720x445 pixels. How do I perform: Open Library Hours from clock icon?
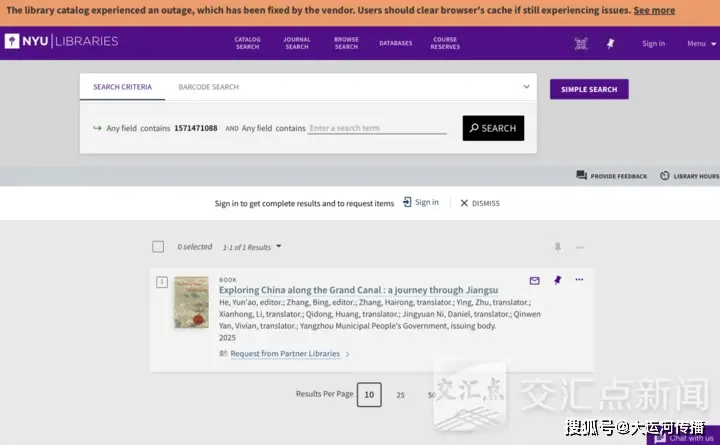(x=665, y=176)
